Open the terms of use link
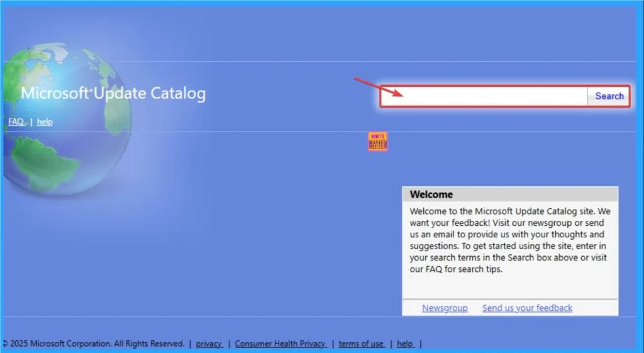The image size is (644, 353). [x=361, y=344]
